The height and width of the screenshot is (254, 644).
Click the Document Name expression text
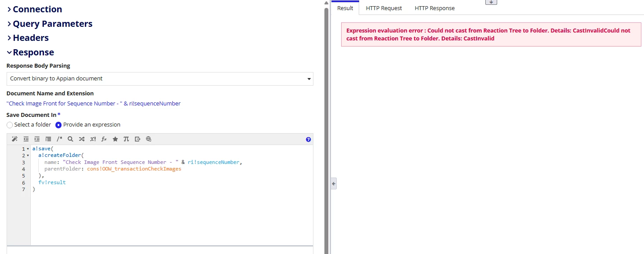tap(94, 104)
